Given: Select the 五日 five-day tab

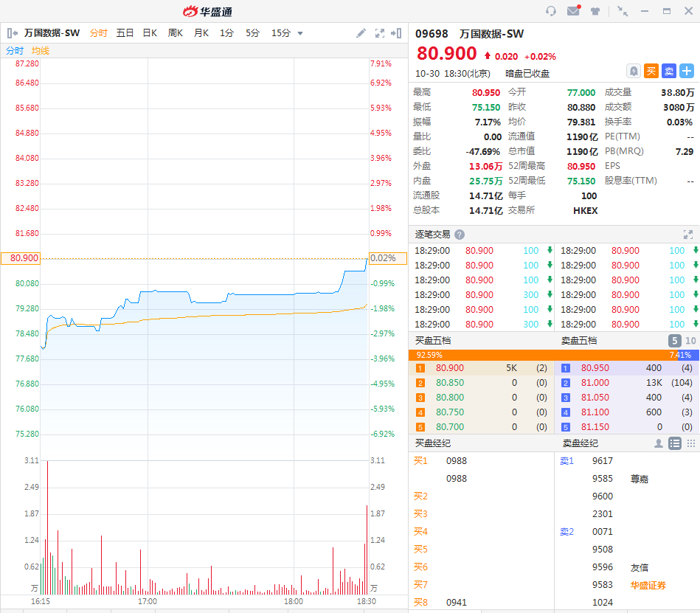Looking at the screenshot, I should (x=125, y=33).
